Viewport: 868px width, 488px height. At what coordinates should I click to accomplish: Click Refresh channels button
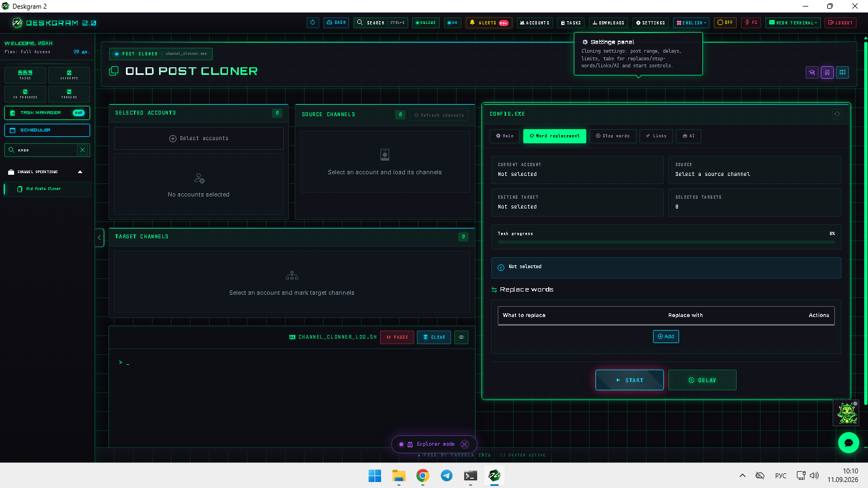coord(439,115)
